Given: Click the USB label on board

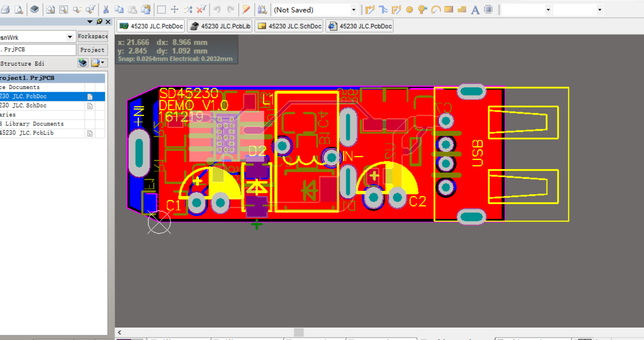Looking at the screenshot, I should pos(478,153).
